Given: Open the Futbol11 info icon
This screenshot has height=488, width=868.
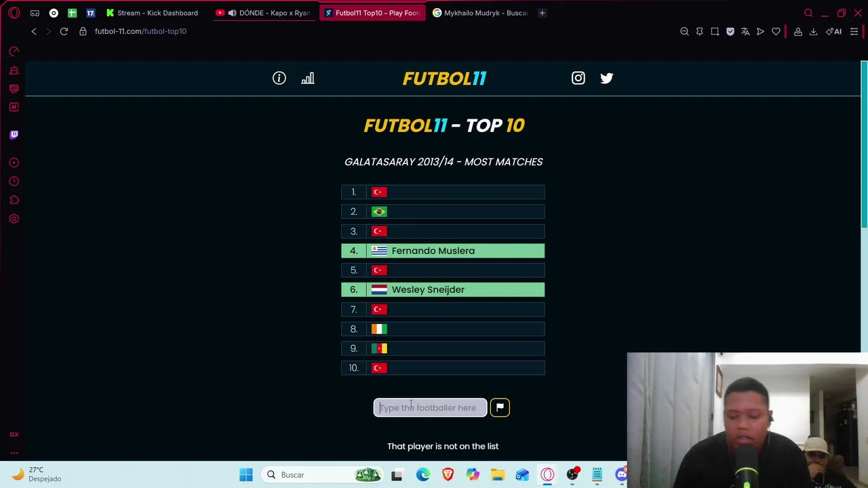Looking at the screenshot, I should tap(279, 78).
